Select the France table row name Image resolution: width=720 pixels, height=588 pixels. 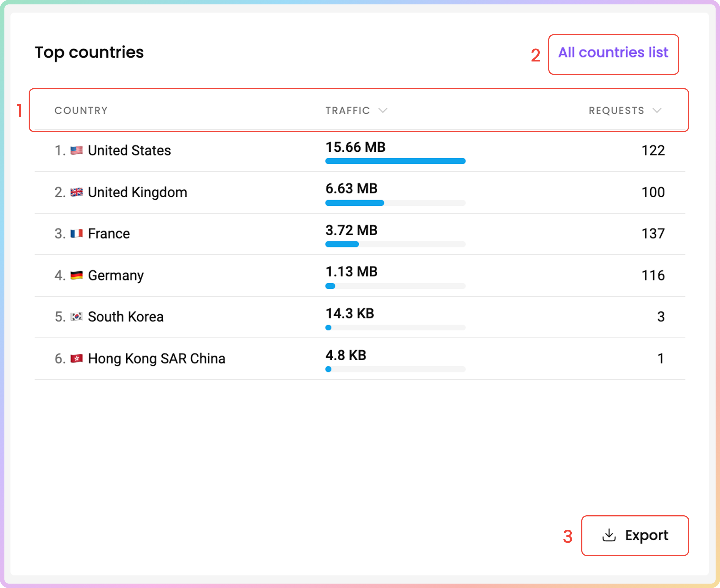pyautogui.click(x=109, y=234)
